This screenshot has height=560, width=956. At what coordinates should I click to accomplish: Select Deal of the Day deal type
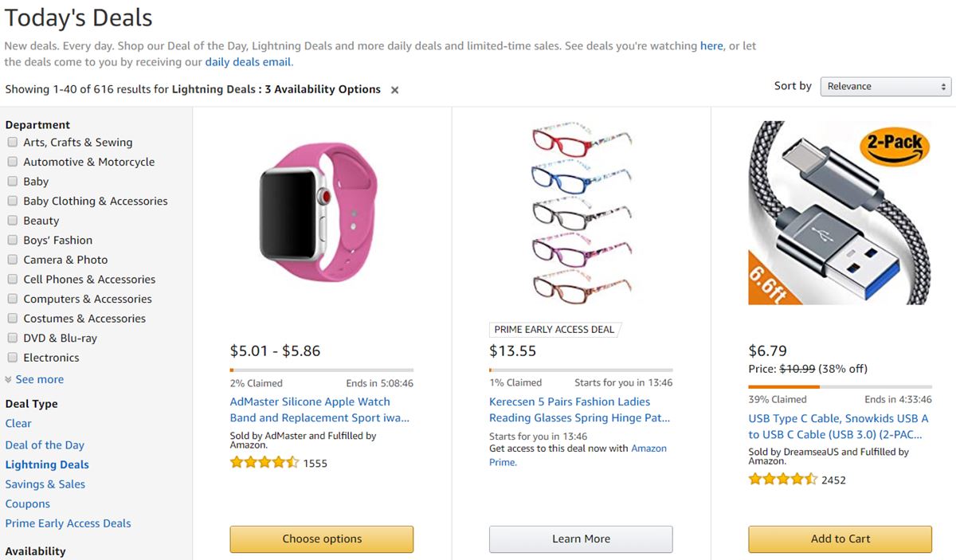(45, 445)
